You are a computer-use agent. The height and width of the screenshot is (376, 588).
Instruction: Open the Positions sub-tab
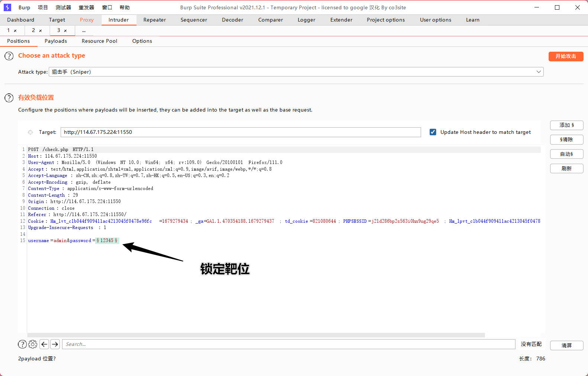pos(18,41)
